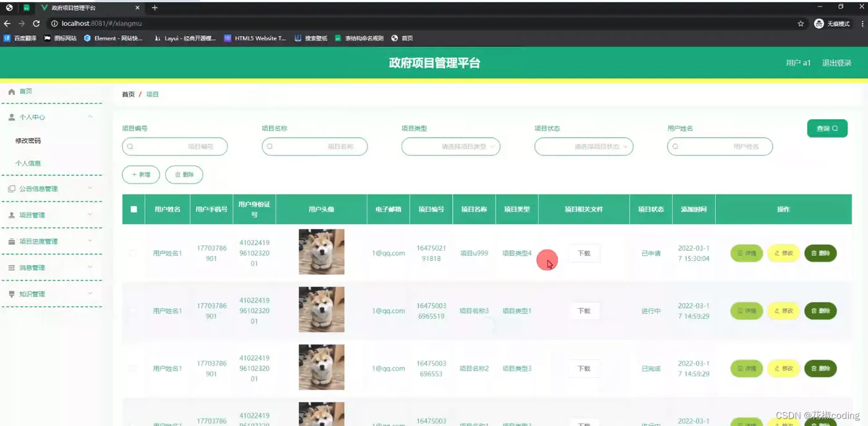This screenshot has height=426, width=868.
Task: Bookmark this page with the star icon
Action: (800, 24)
